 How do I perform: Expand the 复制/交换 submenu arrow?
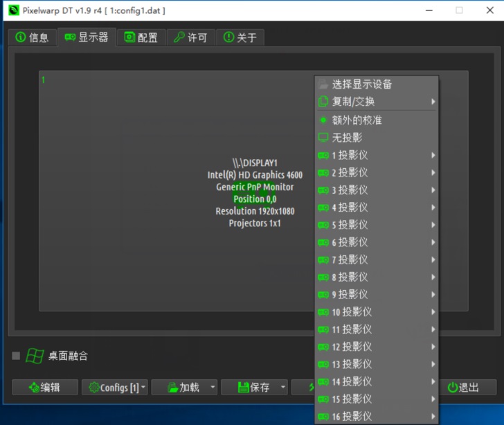coord(433,102)
